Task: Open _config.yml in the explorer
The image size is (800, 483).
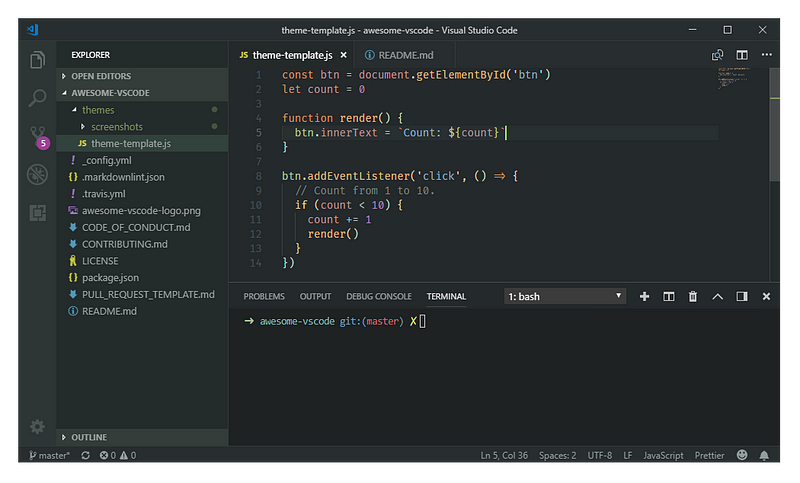Action: click(x=142, y=160)
